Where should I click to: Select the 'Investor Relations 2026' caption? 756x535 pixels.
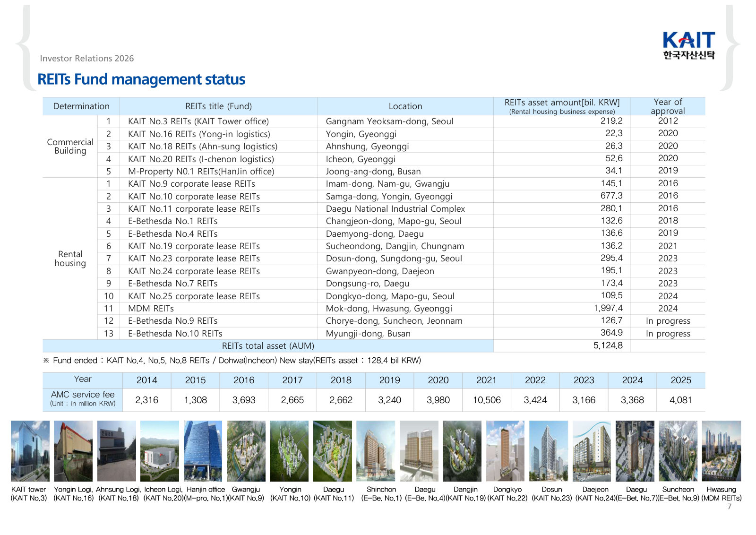click(x=87, y=58)
